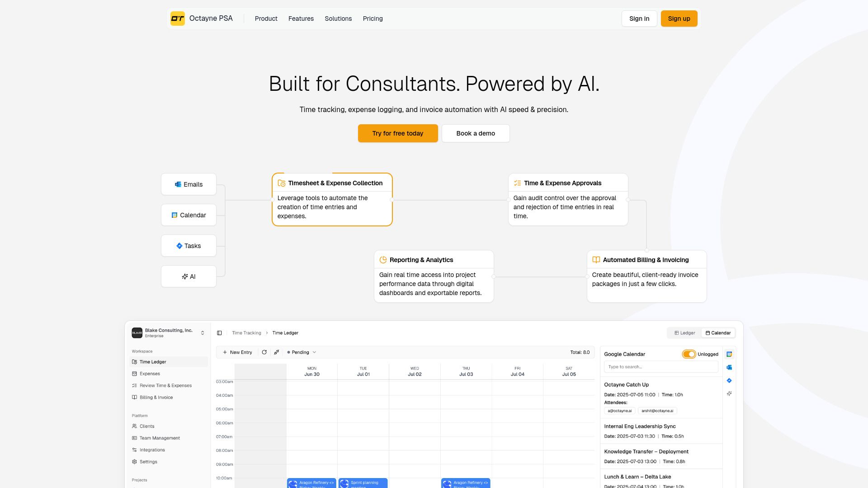Switch to Calendar view
This screenshot has height=488, width=868.
718,333
